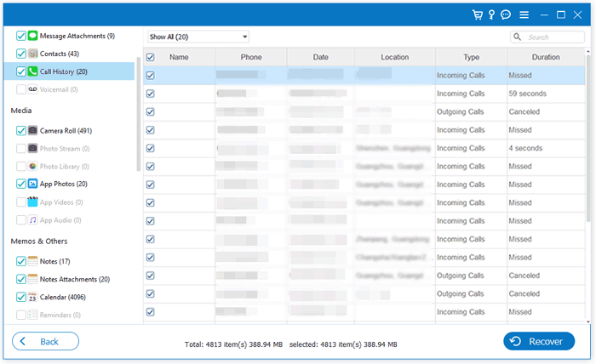Click the search magnifier icon
The width and height of the screenshot is (596, 364).
(518, 37)
